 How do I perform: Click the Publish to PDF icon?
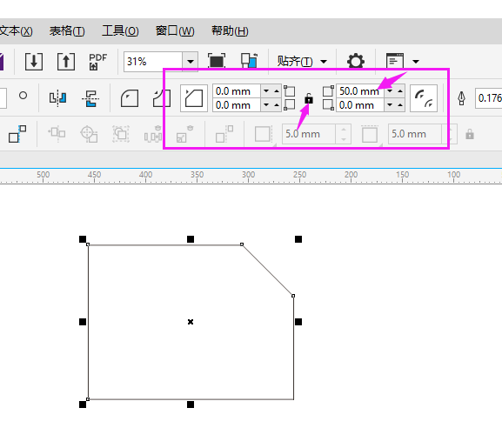pyautogui.click(x=97, y=62)
